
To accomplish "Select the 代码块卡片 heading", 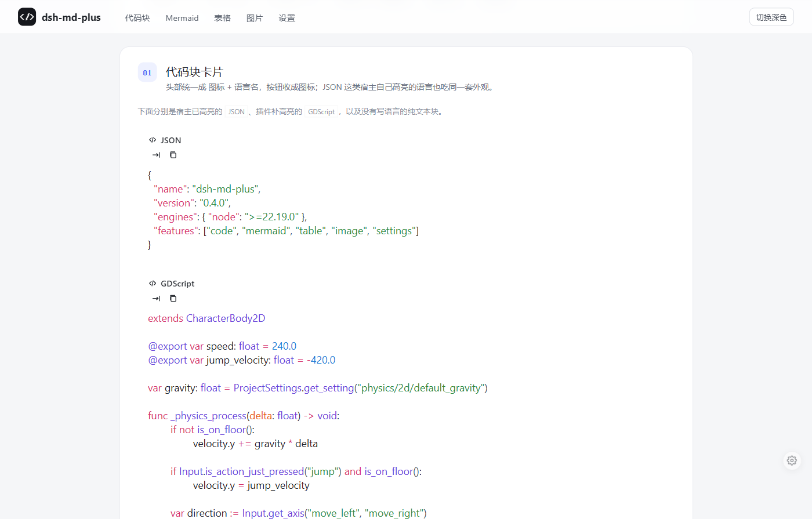I will coord(194,72).
